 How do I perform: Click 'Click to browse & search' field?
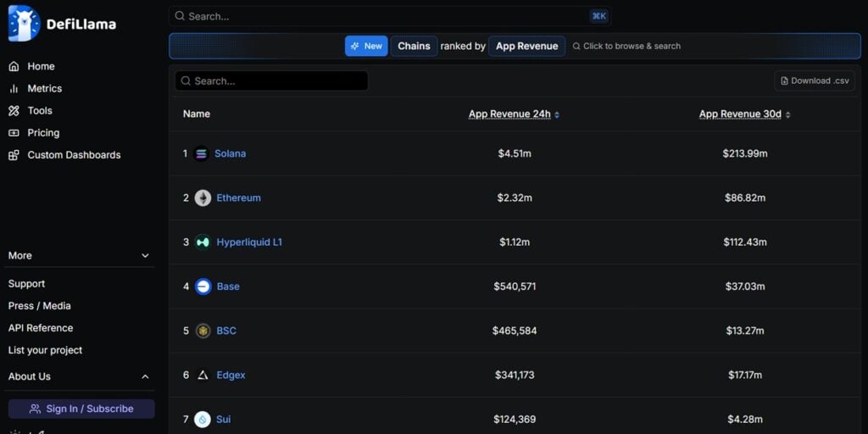(x=626, y=46)
